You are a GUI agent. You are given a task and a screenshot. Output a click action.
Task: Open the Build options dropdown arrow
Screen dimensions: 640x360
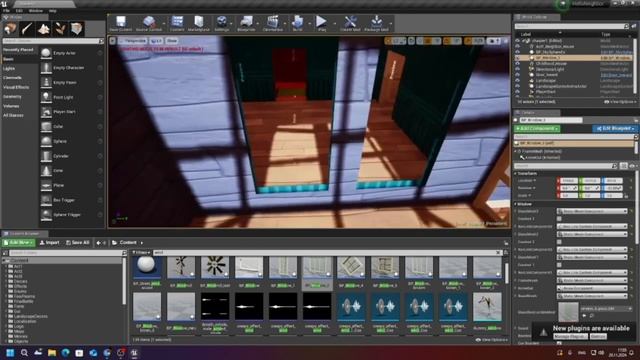click(309, 23)
